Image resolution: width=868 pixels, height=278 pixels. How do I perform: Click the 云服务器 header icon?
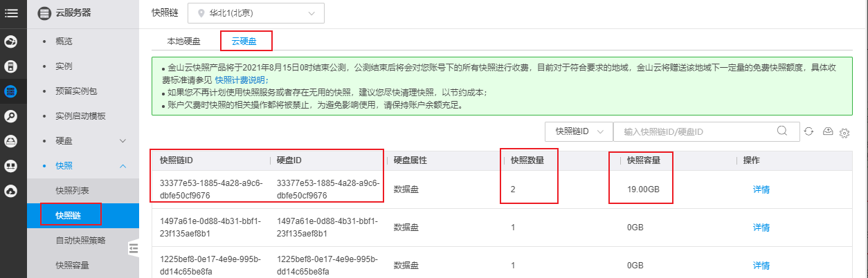[x=44, y=12]
